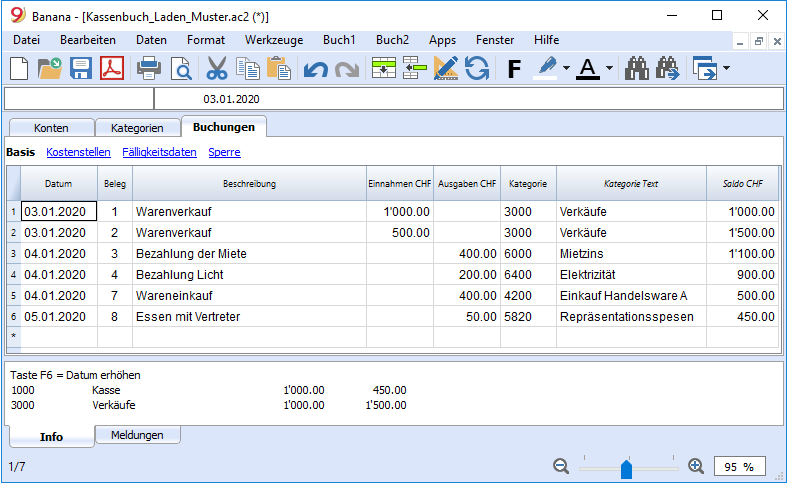787x483 pixels.
Task: Create a new file with the blank page icon
Action: coord(19,68)
